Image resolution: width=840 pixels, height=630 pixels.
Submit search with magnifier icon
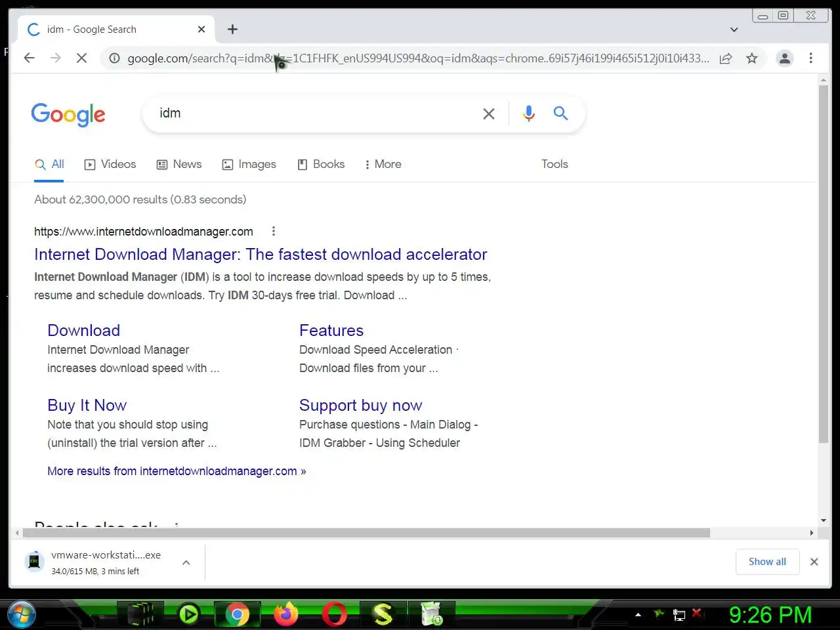click(x=560, y=113)
